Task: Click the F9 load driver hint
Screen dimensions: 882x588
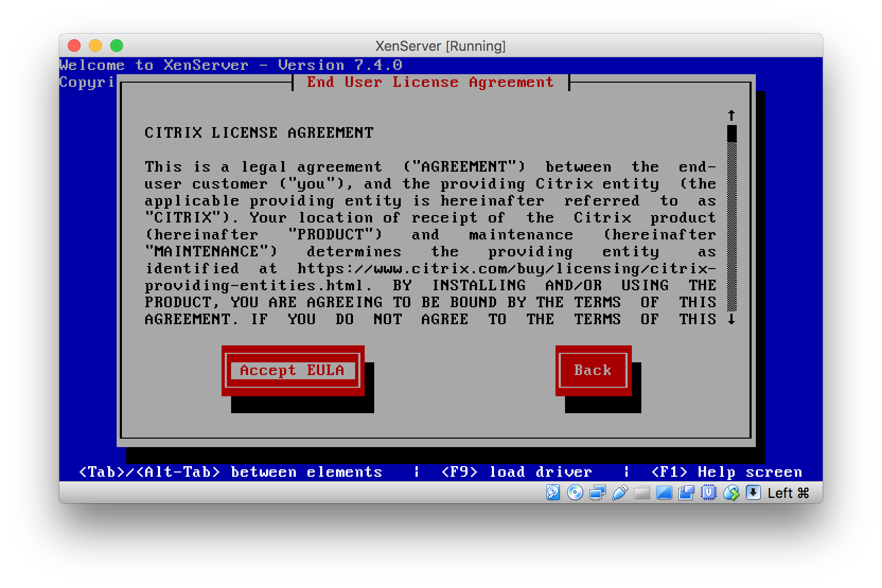Action: click(516, 472)
